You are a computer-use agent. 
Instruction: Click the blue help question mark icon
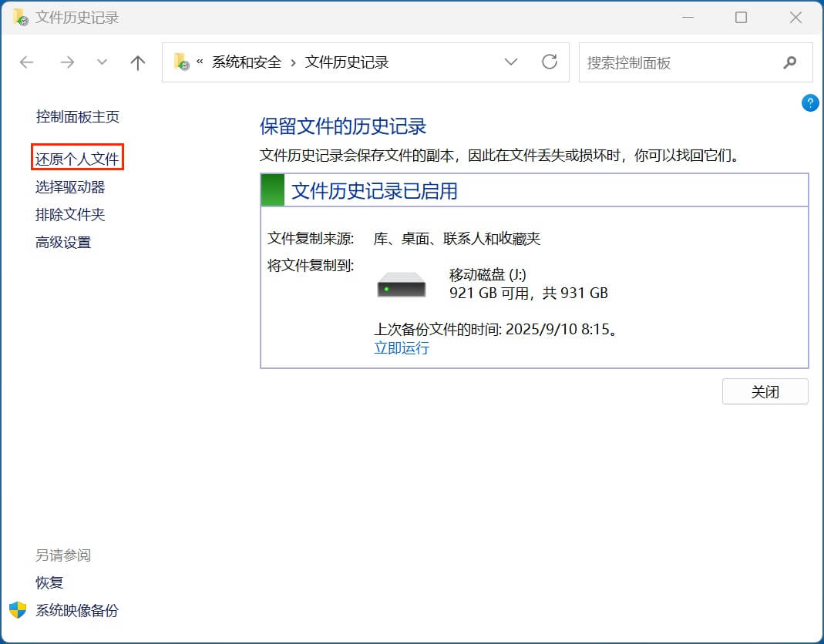point(809,102)
